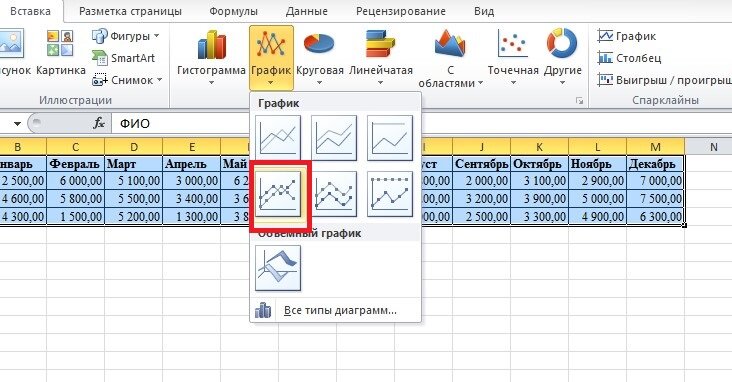The width and height of the screenshot is (732, 382).
Task: Choose the stacked line chart type
Action: tap(334, 138)
